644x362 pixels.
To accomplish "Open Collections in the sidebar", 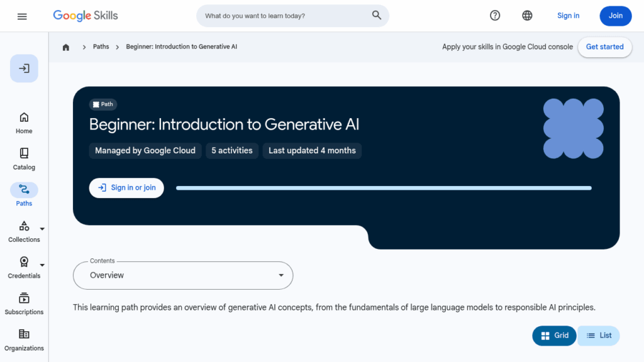I will click(25, 231).
